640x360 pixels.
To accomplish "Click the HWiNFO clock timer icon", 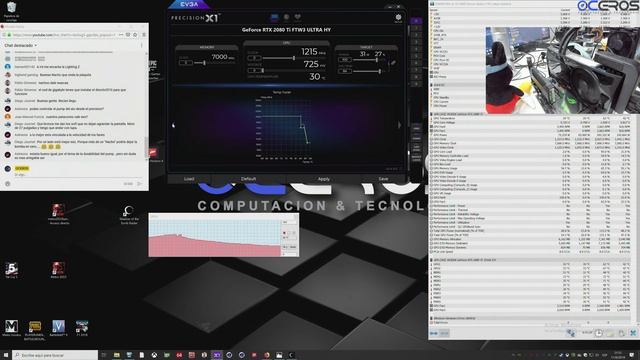I will tap(598, 333).
